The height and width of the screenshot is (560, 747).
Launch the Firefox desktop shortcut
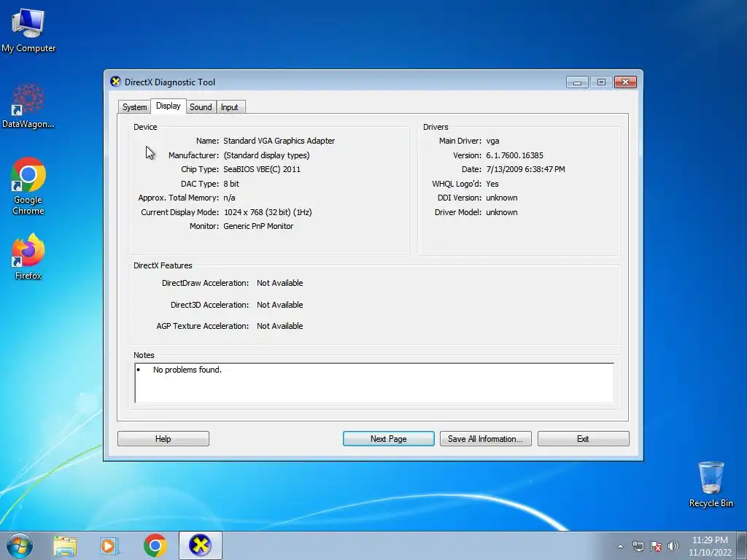pyautogui.click(x=28, y=256)
